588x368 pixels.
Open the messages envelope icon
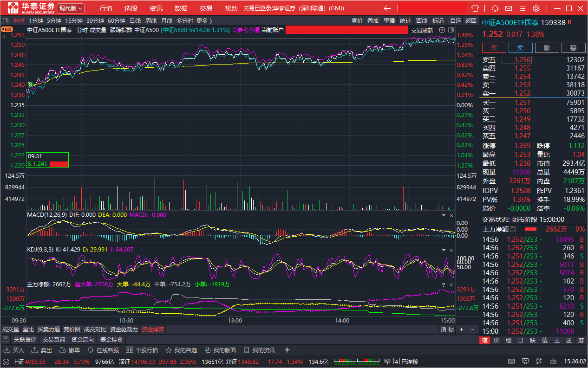(x=510, y=8)
